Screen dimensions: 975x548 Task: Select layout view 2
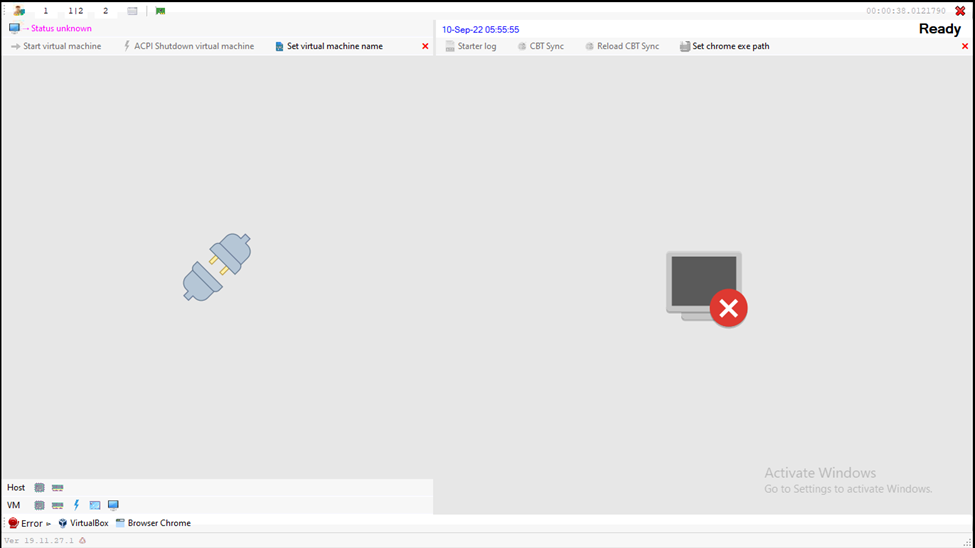(105, 11)
